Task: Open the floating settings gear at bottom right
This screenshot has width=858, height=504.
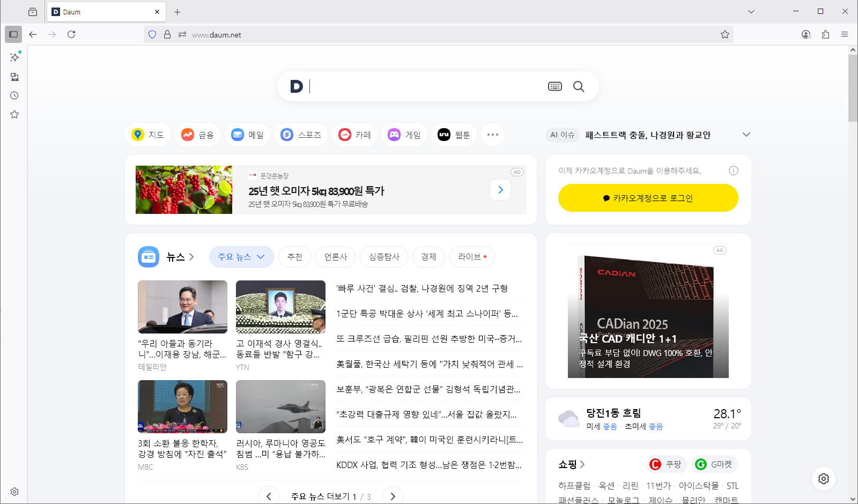Action: pos(824,479)
